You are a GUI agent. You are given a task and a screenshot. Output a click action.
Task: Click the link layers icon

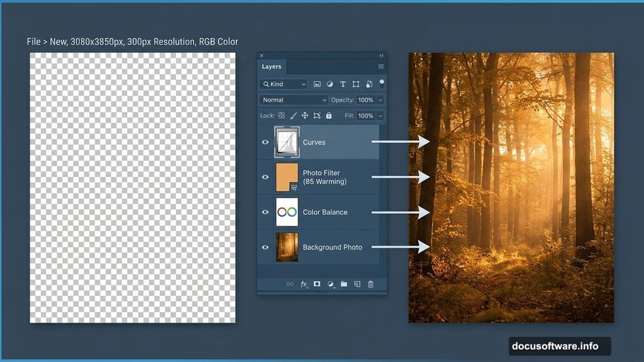pyautogui.click(x=290, y=284)
